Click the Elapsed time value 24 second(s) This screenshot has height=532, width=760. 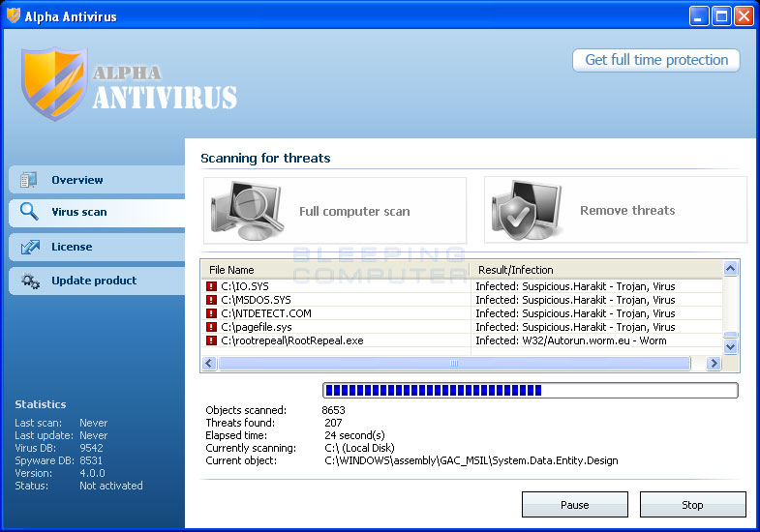point(354,435)
